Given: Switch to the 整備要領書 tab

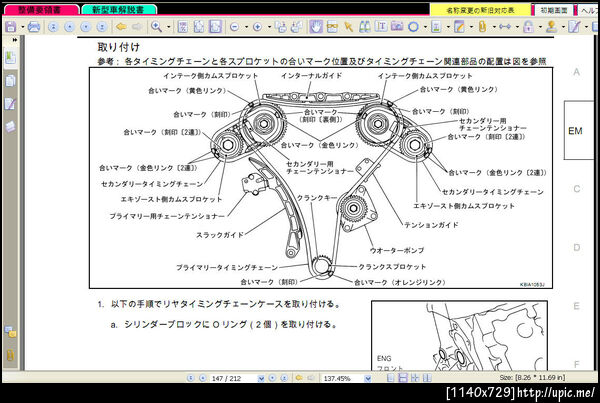Looking at the screenshot, I should coord(40,10).
